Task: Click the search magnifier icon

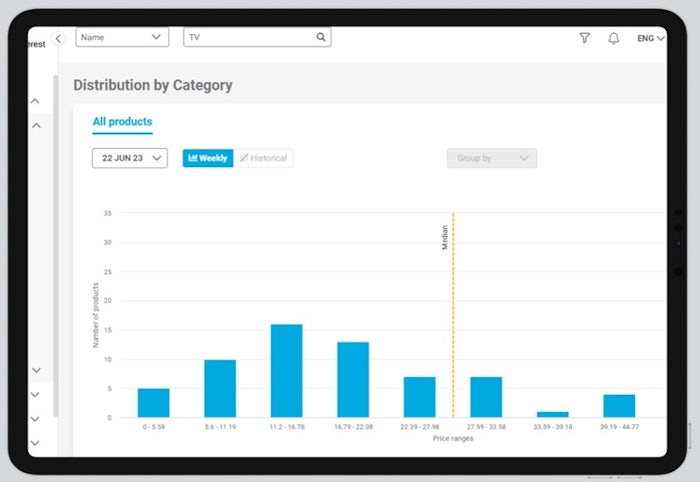Action: (321, 37)
